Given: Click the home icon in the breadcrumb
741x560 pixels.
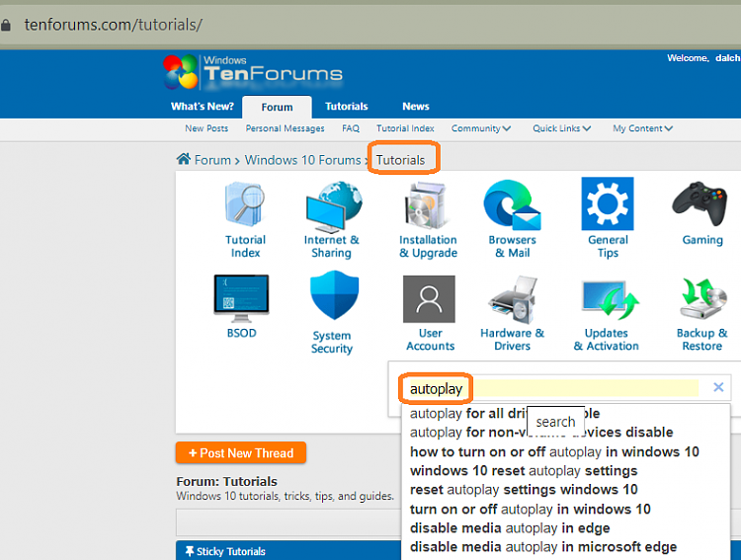Looking at the screenshot, I should point(184,159).
